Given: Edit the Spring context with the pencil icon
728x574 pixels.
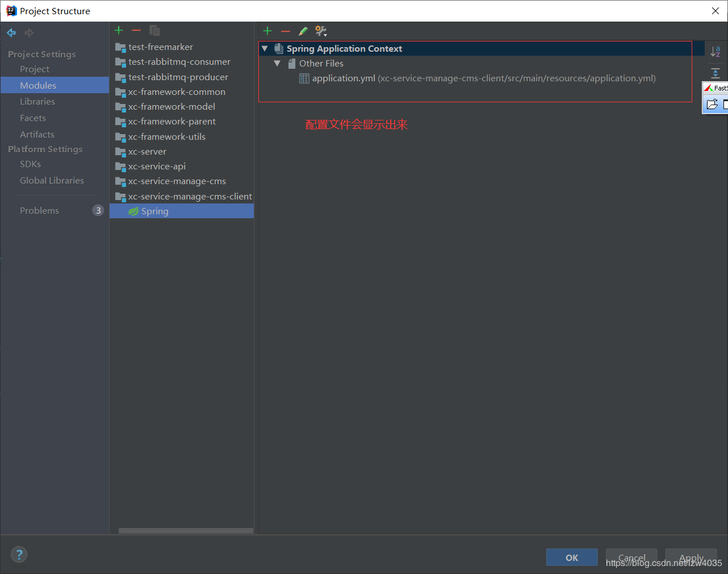Looking at the screenshot, I should pos(303,31).
